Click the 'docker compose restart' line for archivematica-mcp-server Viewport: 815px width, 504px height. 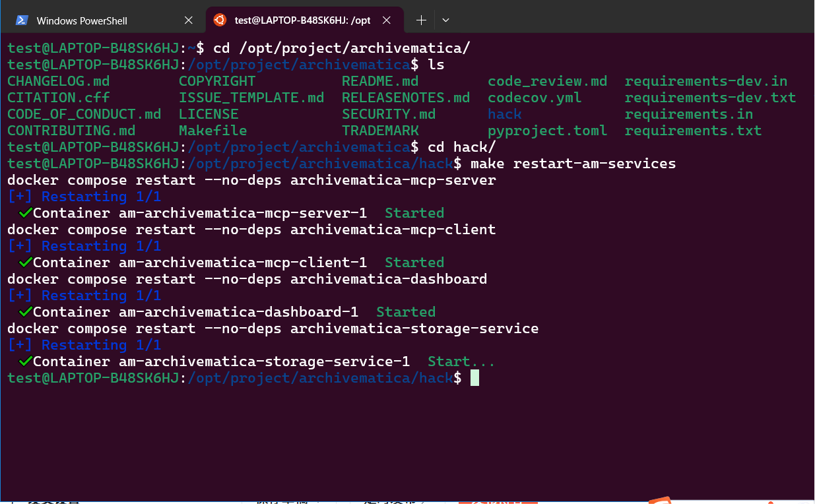(251, 180)
